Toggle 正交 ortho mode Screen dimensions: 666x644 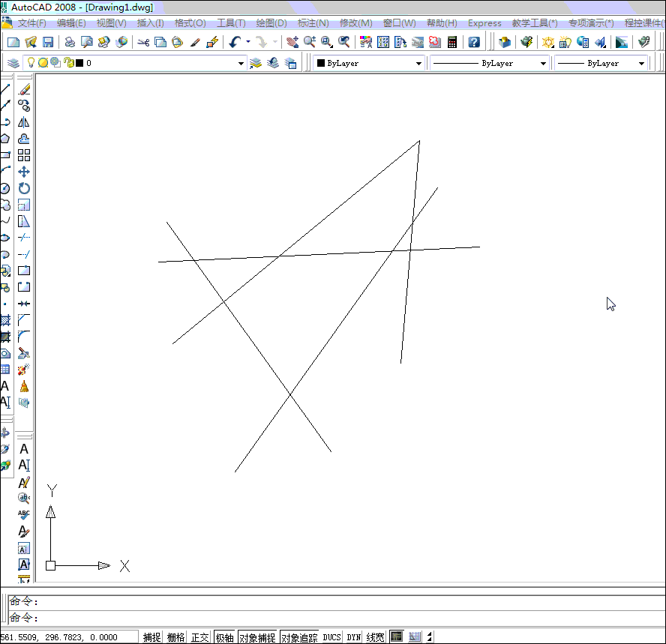pyautogui.click(x=199, y=637)
